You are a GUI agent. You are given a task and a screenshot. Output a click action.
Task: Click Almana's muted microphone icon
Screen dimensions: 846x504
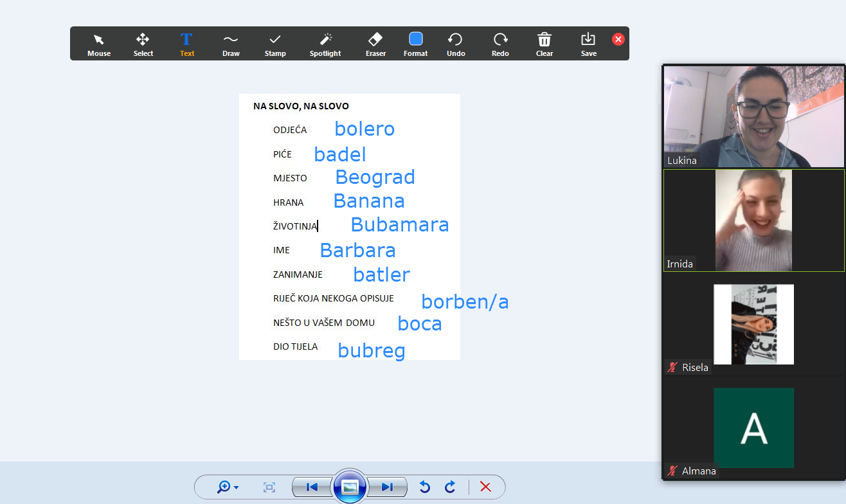[673, 471]
